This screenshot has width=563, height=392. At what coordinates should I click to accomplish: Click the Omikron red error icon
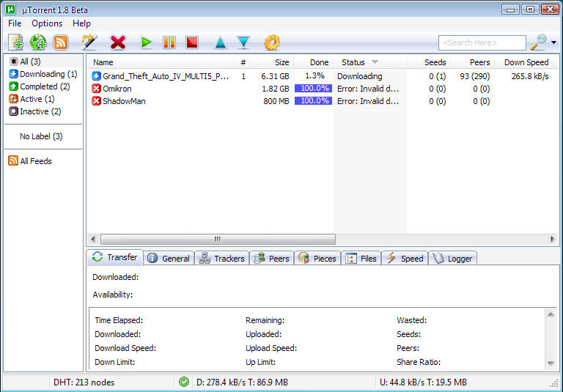click(96, 89)
